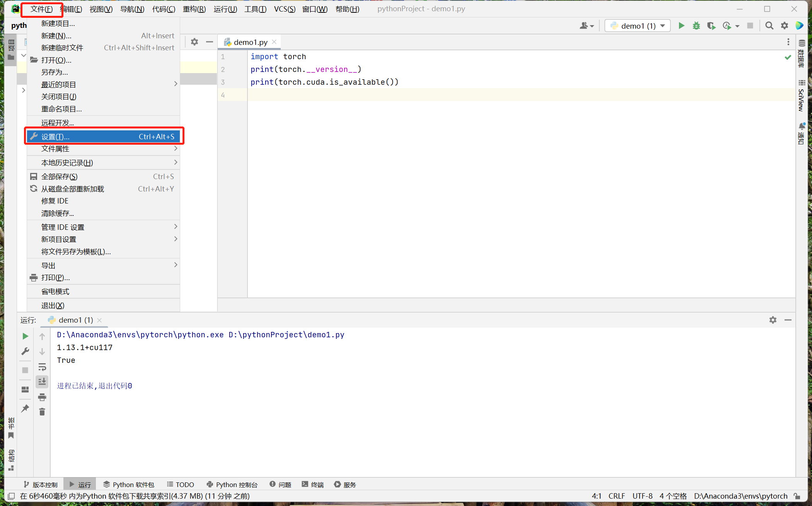Click the down arrow in the Run panel
Viewport: 812px width, 506px height.
(x=42, y=351)
